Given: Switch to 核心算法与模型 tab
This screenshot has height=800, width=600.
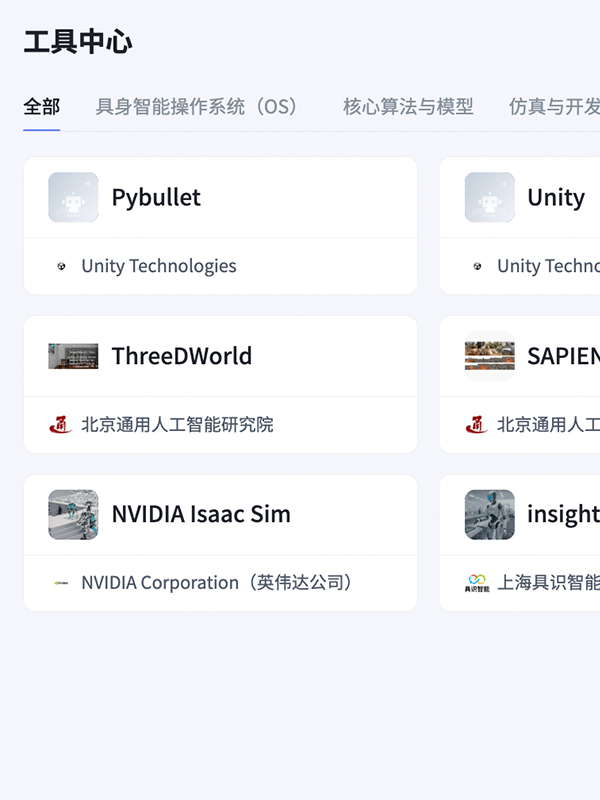Looking at the screenshot, I should point(408,107).
